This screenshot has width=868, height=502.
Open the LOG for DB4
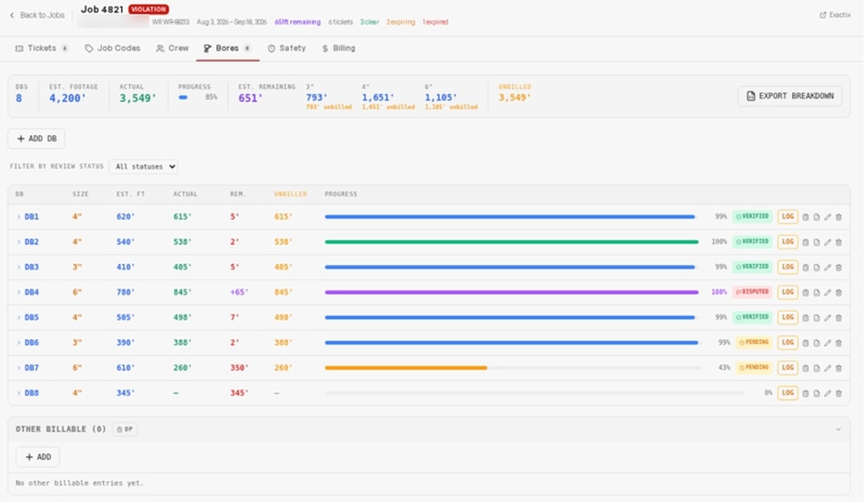(787, 292)
